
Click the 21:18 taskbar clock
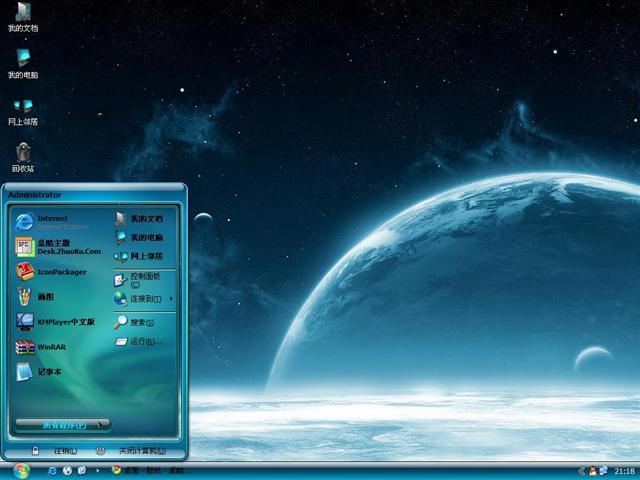[624, 471]
